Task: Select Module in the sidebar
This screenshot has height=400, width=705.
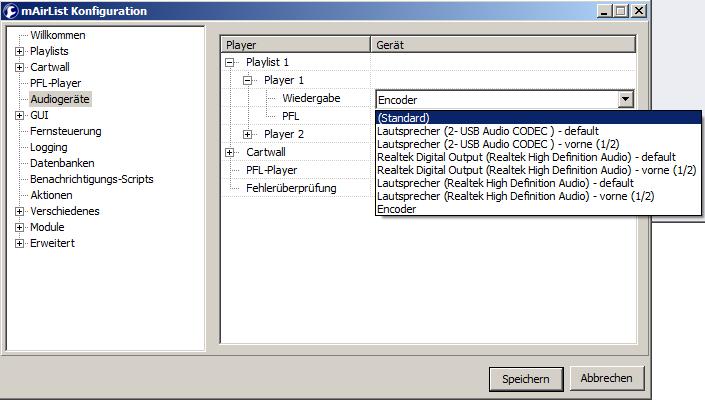Action: point(47,227)
